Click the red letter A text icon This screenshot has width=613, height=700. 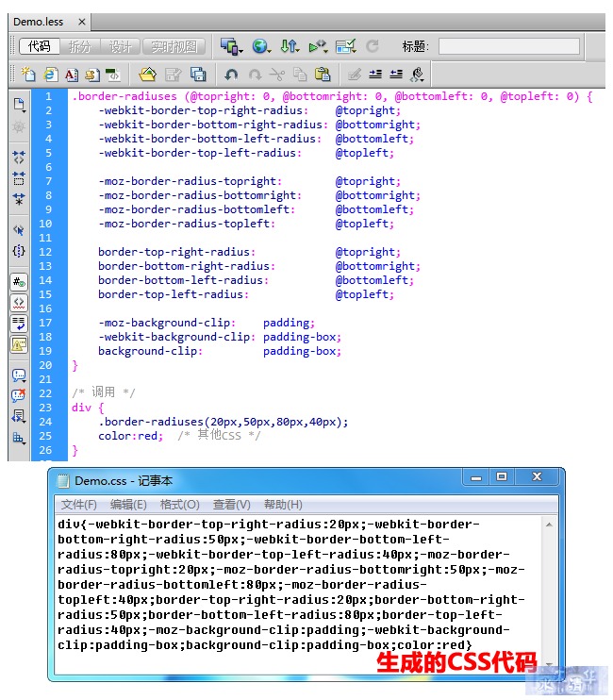coord(72,75)
